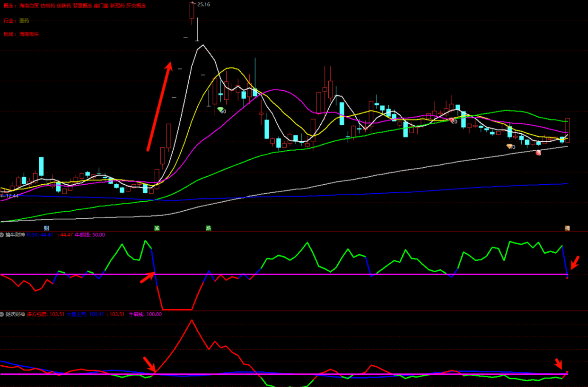Image resolution: width=588 pixels, height=387 pixels.
Task: Click the RISK: 44.47 value
Action: pyautogui.click(x=40, y=235)
